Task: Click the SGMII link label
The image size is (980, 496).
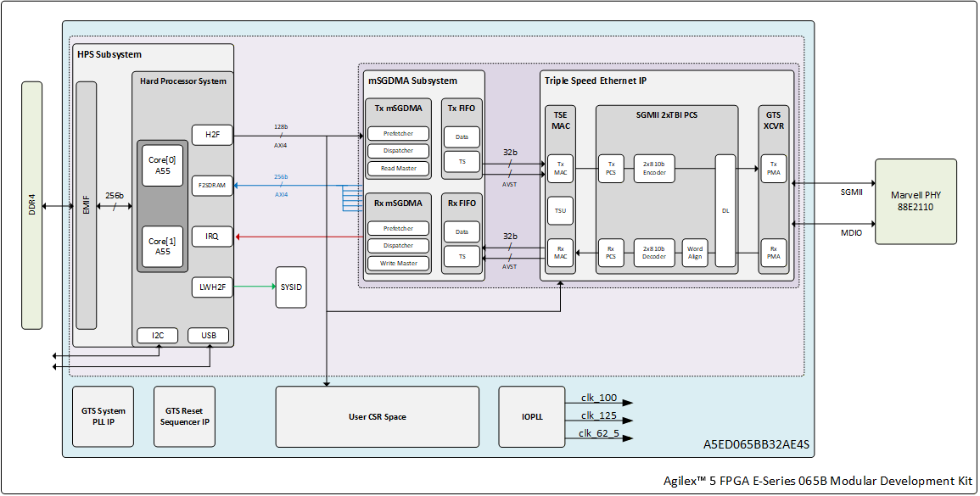Action: (851, 192)
